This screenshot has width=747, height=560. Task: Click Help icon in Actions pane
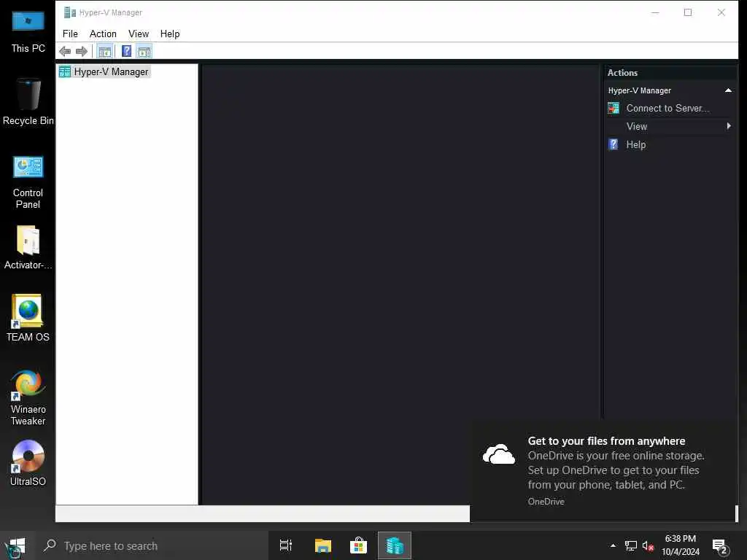pos(614,144)
